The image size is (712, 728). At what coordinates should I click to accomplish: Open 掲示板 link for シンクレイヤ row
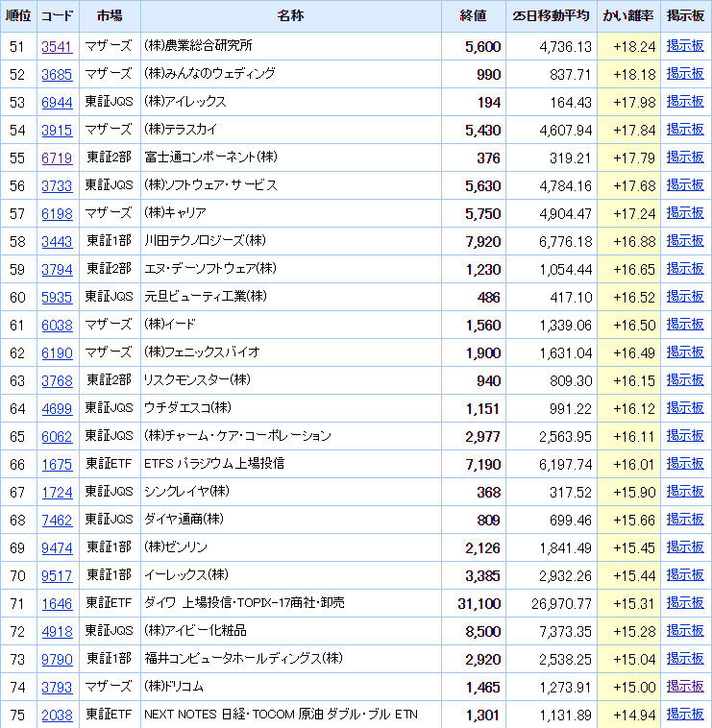(x=685, y=492)
